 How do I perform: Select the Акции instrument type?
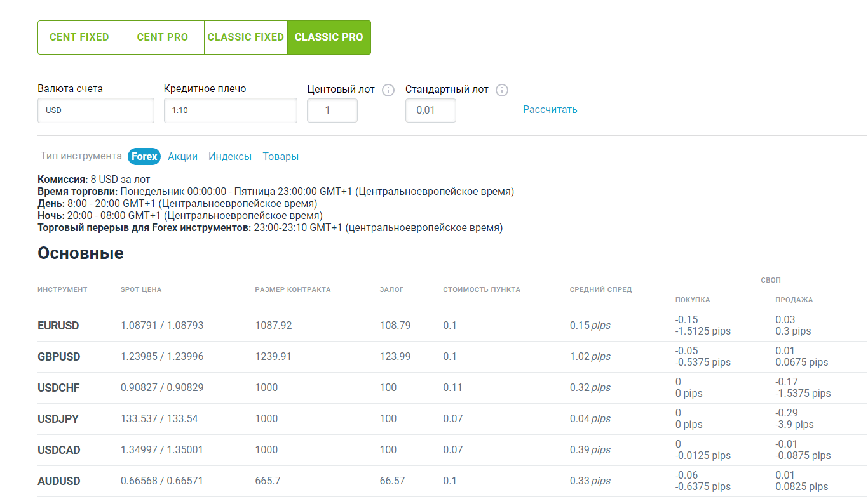tap(183, 157)
